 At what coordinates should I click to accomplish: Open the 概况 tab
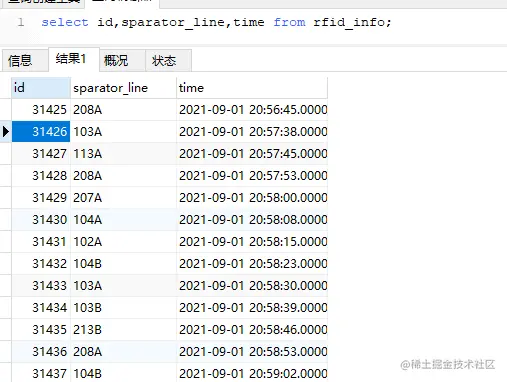pos(122,60)
